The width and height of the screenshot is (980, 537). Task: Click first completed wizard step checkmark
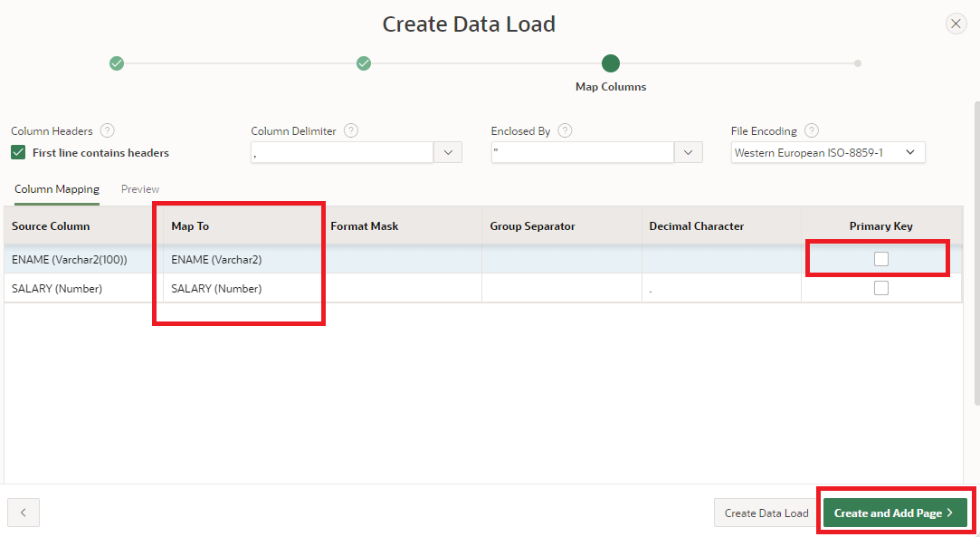click(117, 63)
